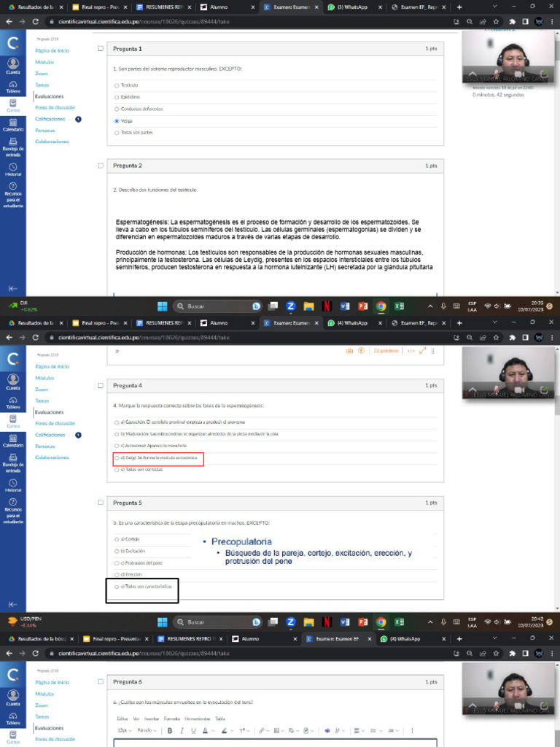Viewport: 560px width, 747px height.
Task: Flag Pregunta 2 with its flag icon
Action: pos(101,166)
